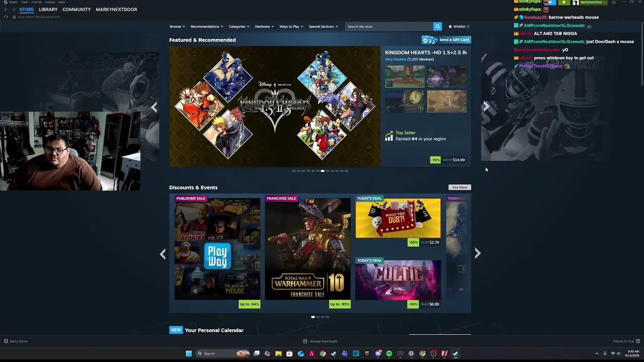Launch Google Chrome from the taskbar
Screen dimensions: 644x362
click(323, 353)
